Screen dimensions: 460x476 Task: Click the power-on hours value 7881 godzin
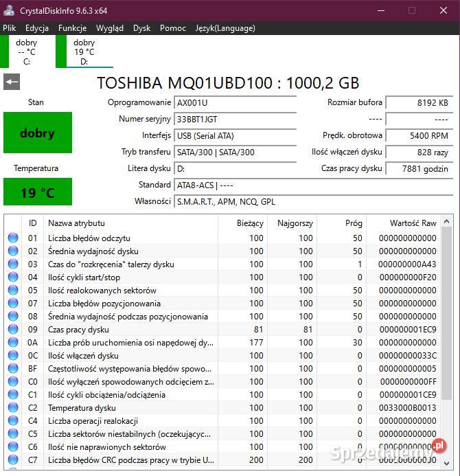tap(419, 168)
